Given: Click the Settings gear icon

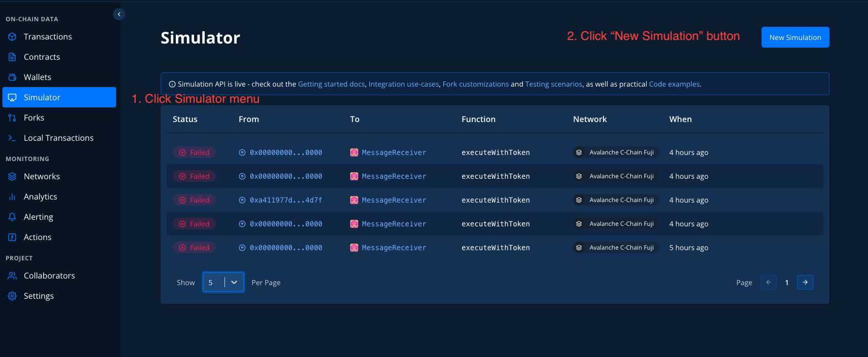Looking at the screenshot, I should click(13, 296).
